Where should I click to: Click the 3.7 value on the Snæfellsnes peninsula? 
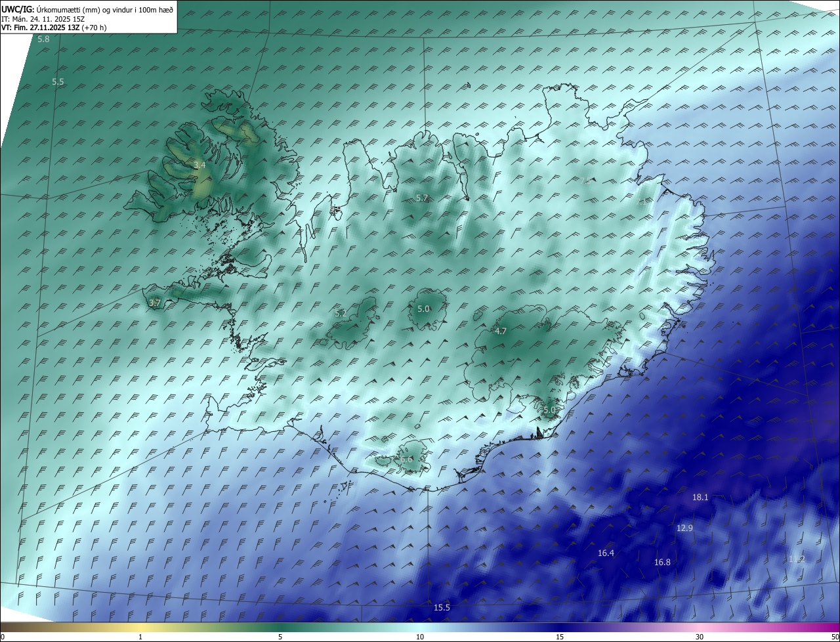pyautogui.click(x=154, y=303)
